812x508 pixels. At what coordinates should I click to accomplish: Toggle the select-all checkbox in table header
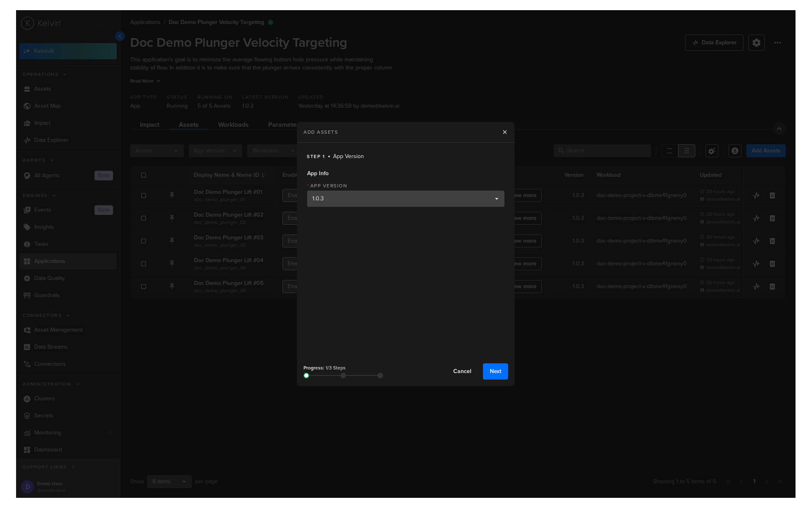tap(143, 175)
